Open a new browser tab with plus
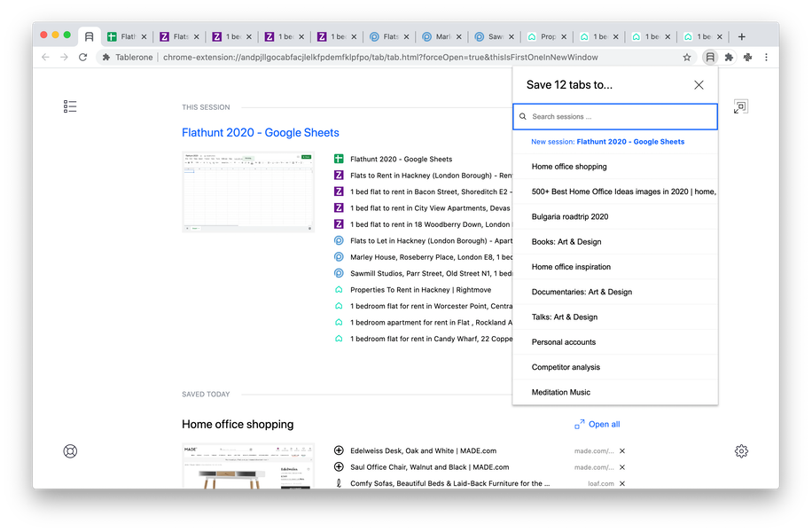Image resolution: width=812 pixels, height=532 pixels. point(742,37)
